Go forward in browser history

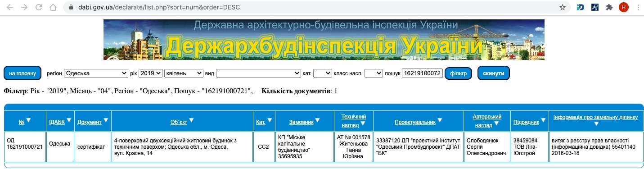(x=24, y=7)
